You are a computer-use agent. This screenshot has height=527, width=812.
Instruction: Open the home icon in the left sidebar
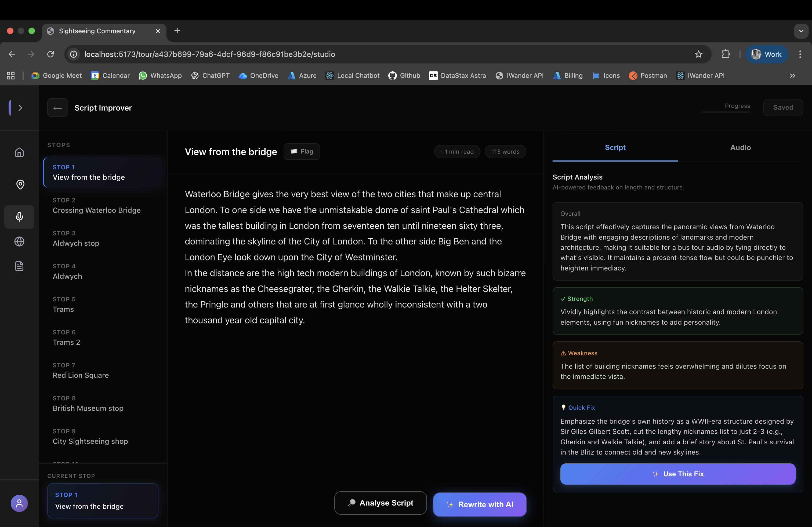click(x=19, y=152)
